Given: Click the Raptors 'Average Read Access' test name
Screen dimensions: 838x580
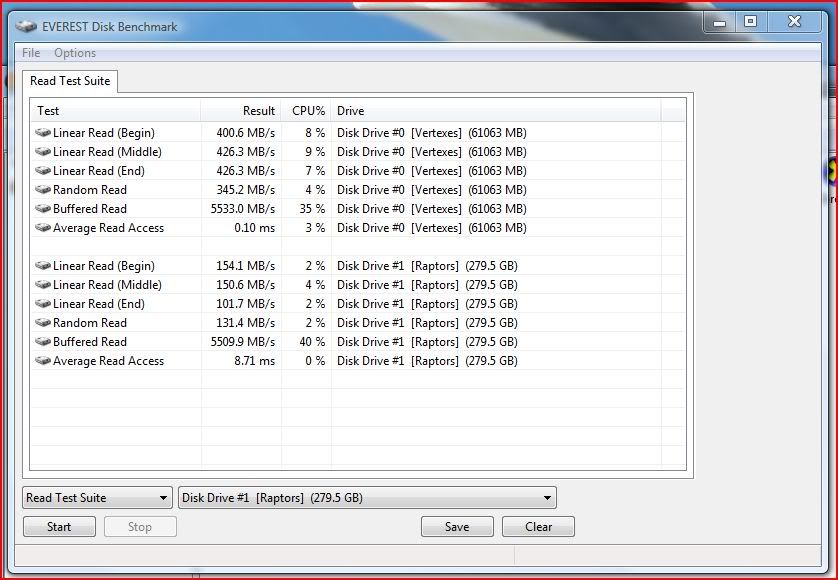Looking at the screenshot, I should [x=108, y=361].
